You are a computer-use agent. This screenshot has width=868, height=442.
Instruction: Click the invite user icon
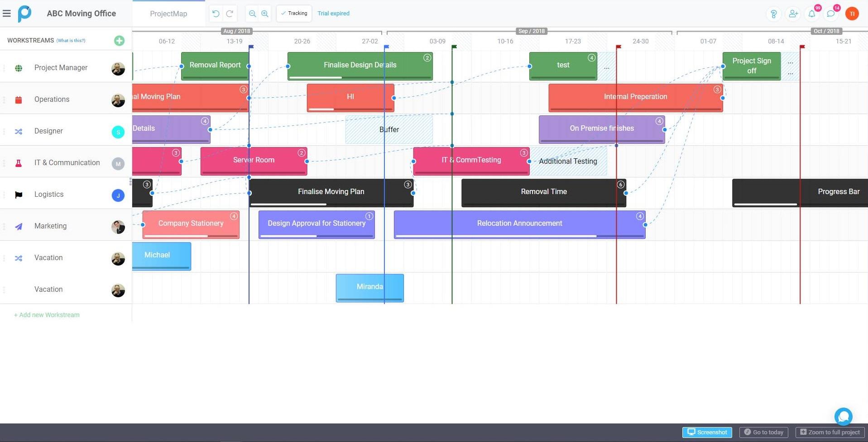[x=793, y=14]
